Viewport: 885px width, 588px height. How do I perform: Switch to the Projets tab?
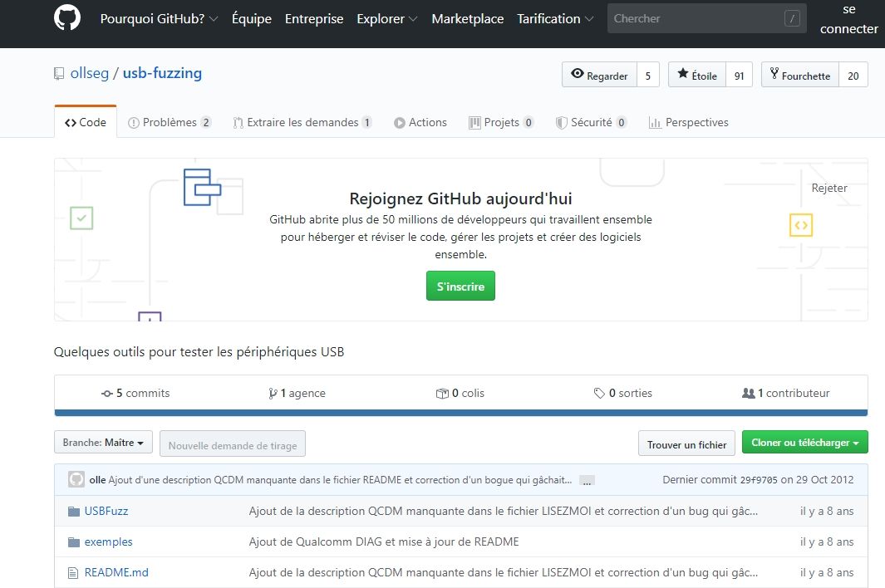click(501, 122)
